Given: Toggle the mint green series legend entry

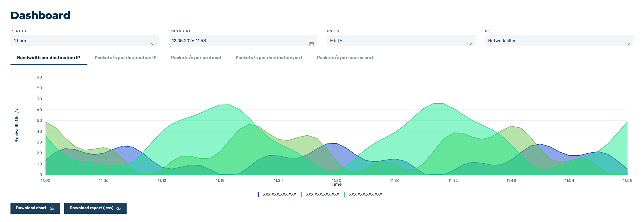Looking at the screenshot, I should [363, 194].
